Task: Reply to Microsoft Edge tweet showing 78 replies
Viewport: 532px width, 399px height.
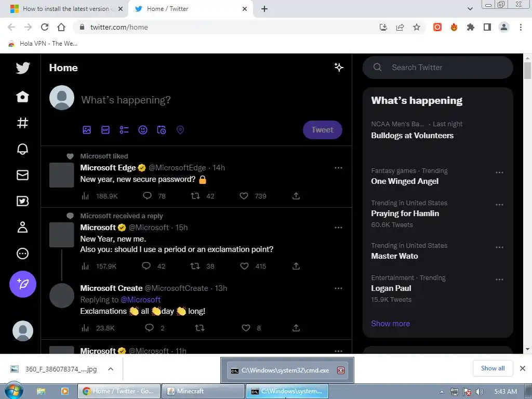Action: click(x=147, y=196)
